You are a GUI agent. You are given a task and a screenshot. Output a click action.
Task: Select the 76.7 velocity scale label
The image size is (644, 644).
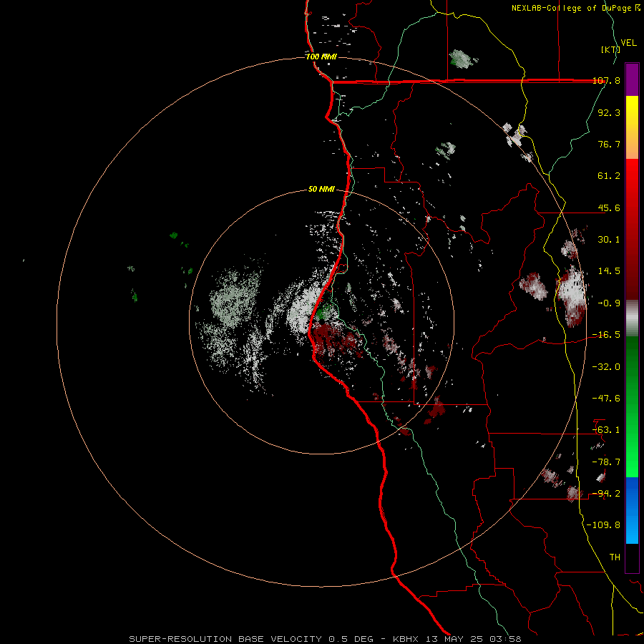click(x=609, y=144)
